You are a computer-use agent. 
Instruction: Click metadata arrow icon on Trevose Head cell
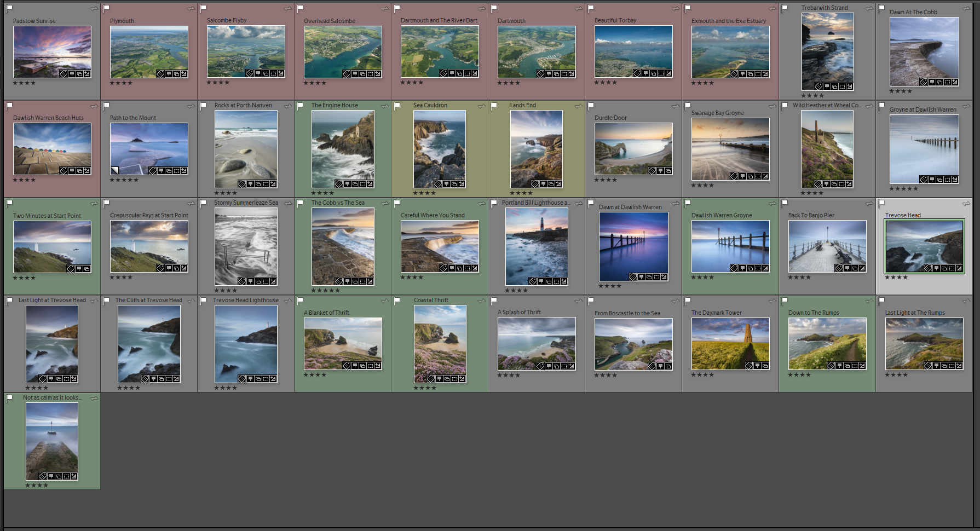coord(966,204)
